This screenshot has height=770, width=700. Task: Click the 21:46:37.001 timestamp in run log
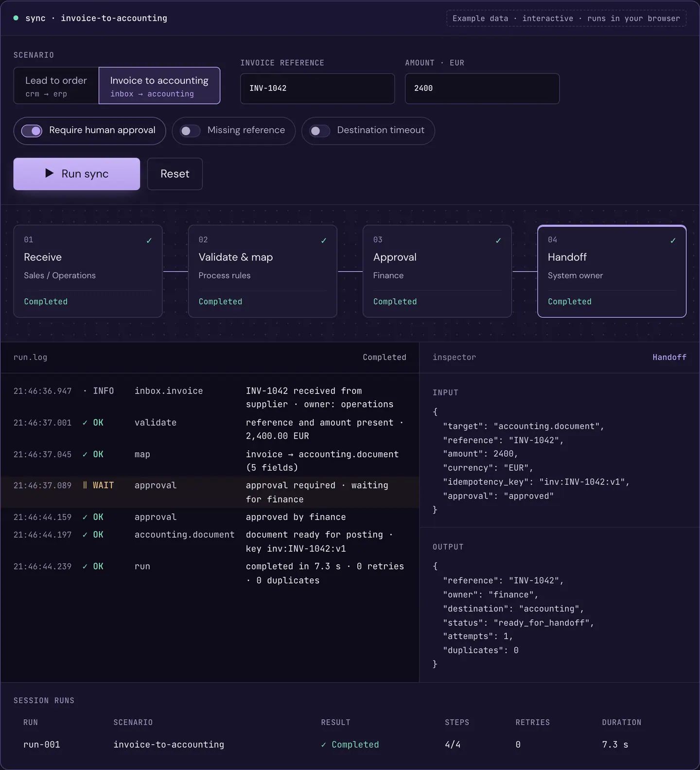pyautogui.click(x=42, y=423)
